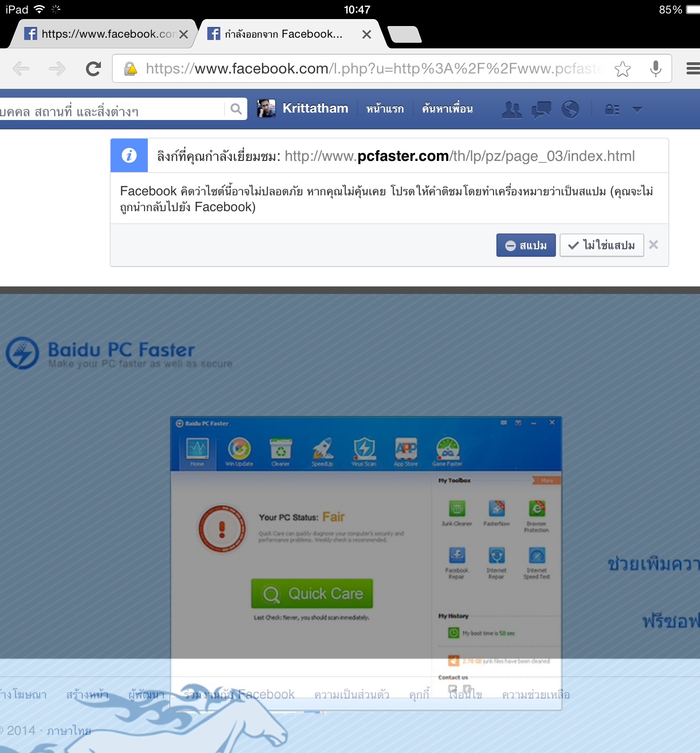The height and width of the screenshot is (753, 700).
Task: Go to หน้าแรก home page
Action: [x=385, y=109]
